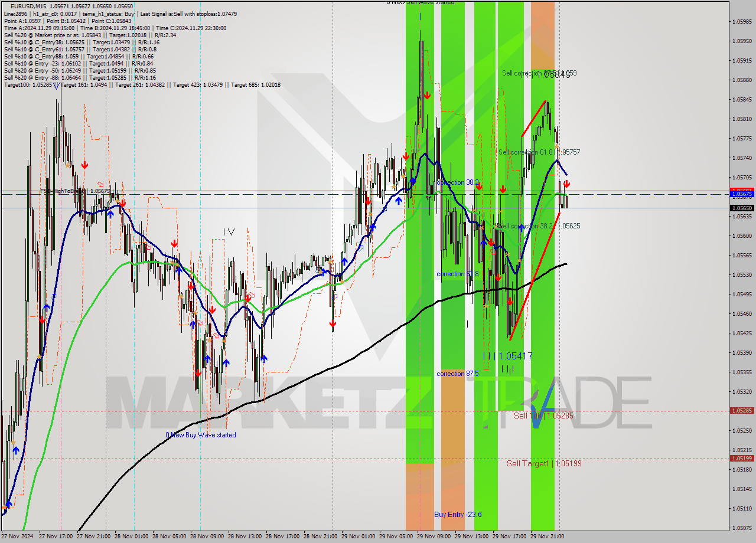Click the 'correction 61.8' blue label

458,274
